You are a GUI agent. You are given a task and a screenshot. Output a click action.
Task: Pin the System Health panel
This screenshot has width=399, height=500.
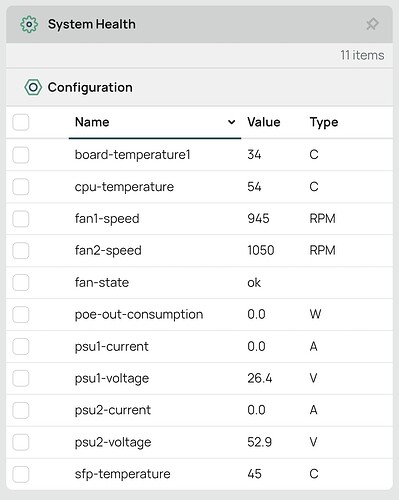point(372,24)
